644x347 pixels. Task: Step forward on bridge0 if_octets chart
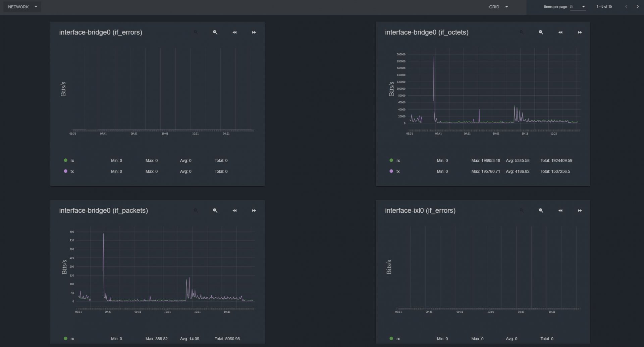pos(580,33)
